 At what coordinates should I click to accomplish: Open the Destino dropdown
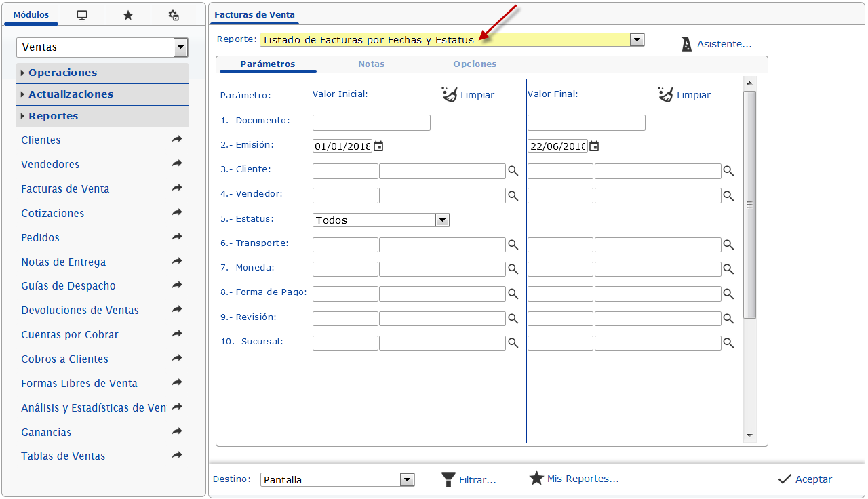407,480
